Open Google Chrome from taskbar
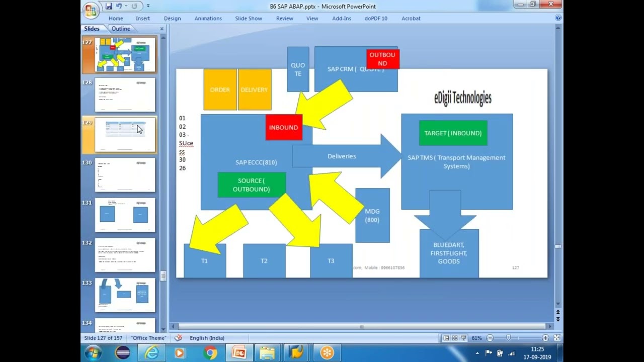644x362 pixels. 210,353
